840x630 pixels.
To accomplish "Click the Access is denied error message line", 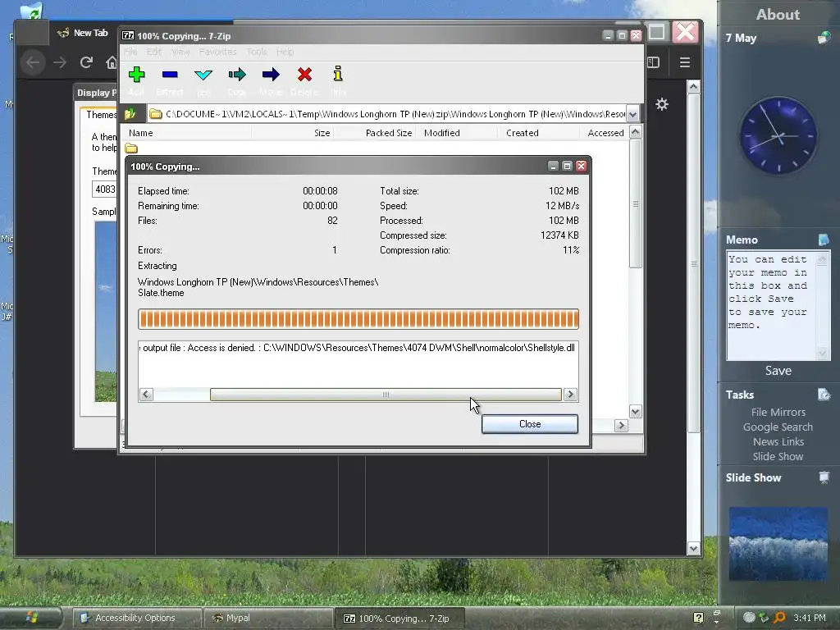I will (x=358, y=348).
